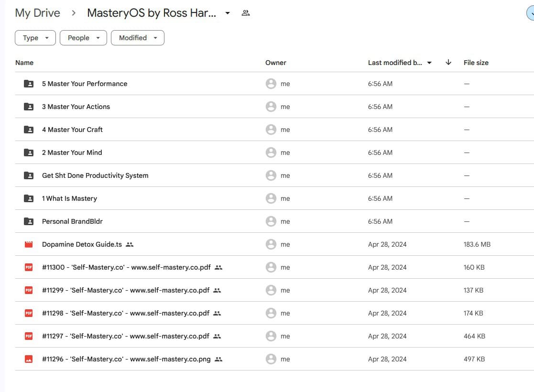The image size is (534, 392).
Task: Click the image file icon beside #11296 png
Action: coord(29,359)
